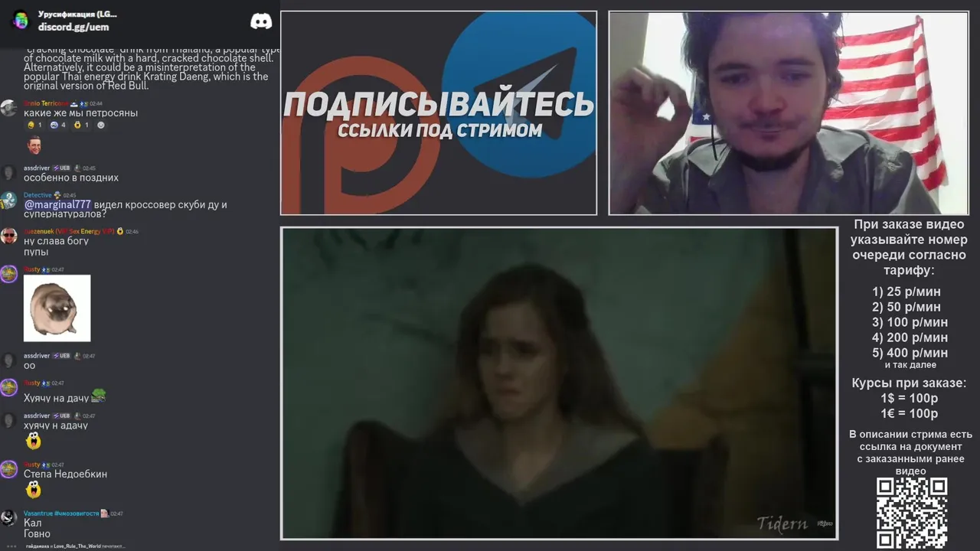Toggle the first emoji reaction with count 1
The width and height of the screenshot is (980, 551).
(35, 125)
